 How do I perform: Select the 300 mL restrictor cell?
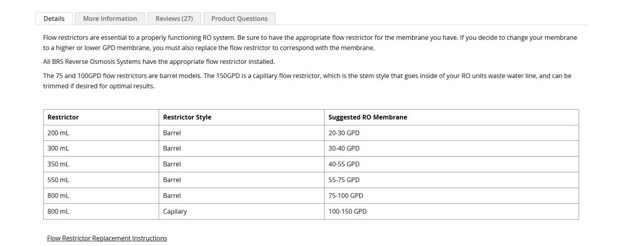click(58, 148)
